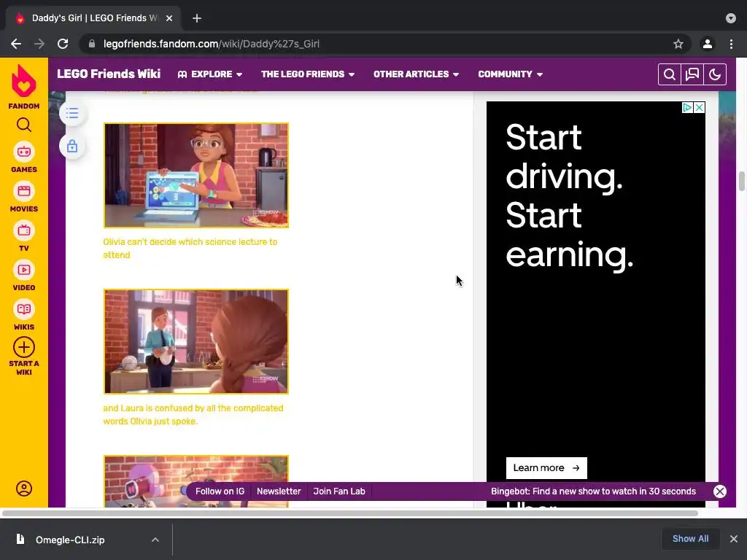Image resolution: width=747 pixels, height=560 pixels.
Task: Open the Movies section icon
Action: (24, 192)
